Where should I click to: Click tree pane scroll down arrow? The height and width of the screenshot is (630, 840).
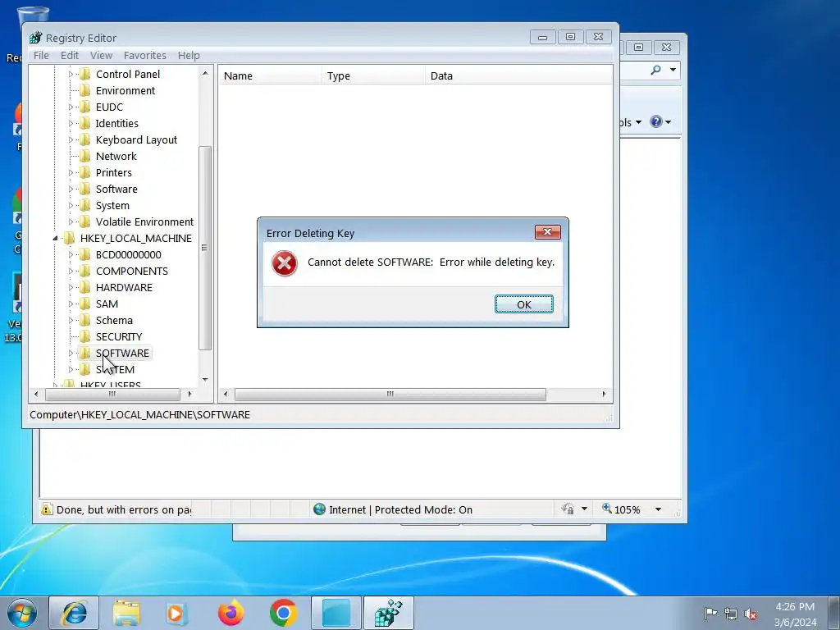coord(205,380)
